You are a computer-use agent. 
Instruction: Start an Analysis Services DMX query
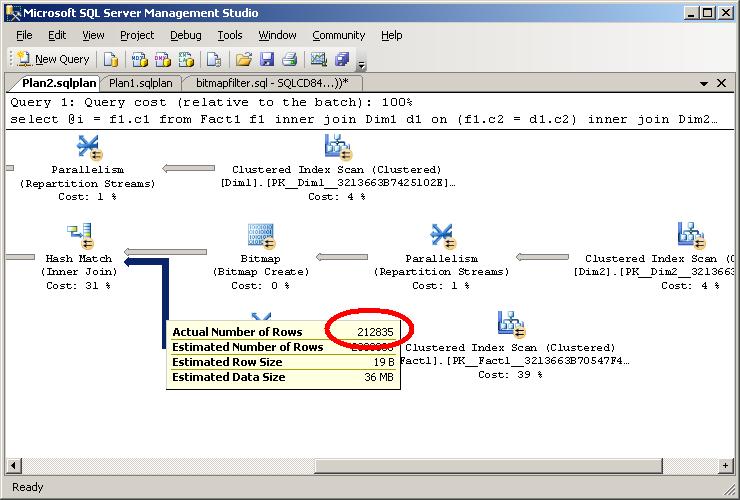(163, 59)
